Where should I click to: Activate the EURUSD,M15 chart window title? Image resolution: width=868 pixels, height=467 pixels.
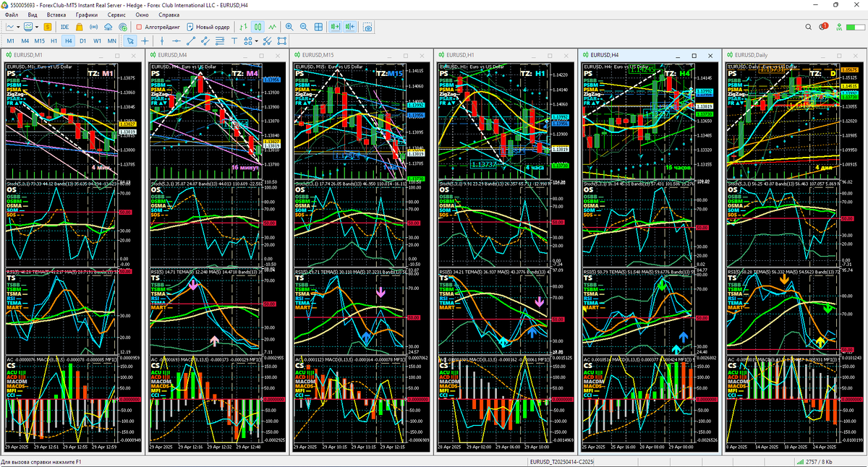click(x=318, y=55)
